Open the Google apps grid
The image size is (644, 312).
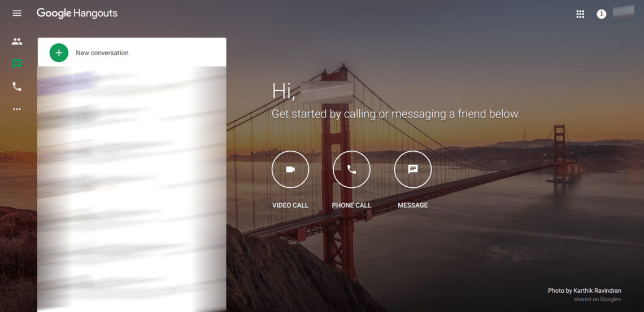coord(580,14)
